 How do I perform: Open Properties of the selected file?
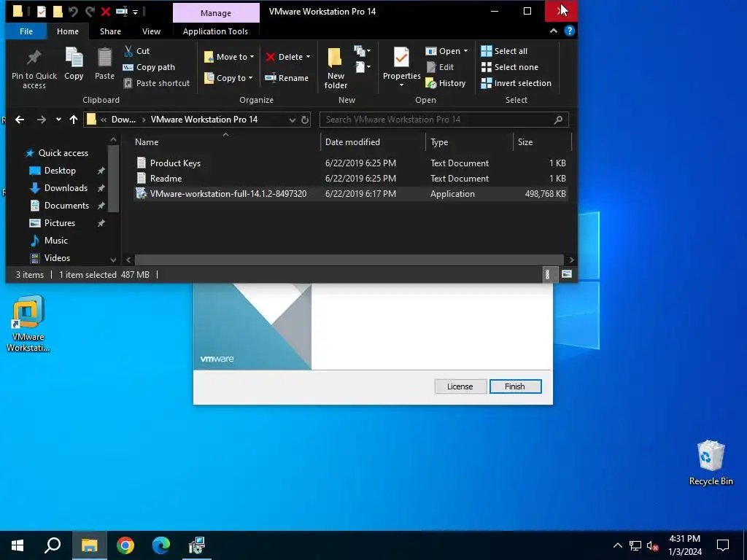click(401, 68)
